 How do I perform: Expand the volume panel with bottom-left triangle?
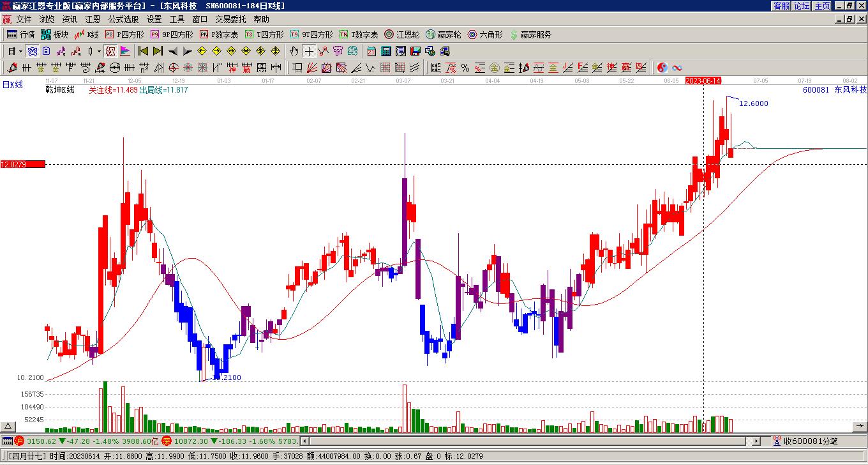point(8,426)
